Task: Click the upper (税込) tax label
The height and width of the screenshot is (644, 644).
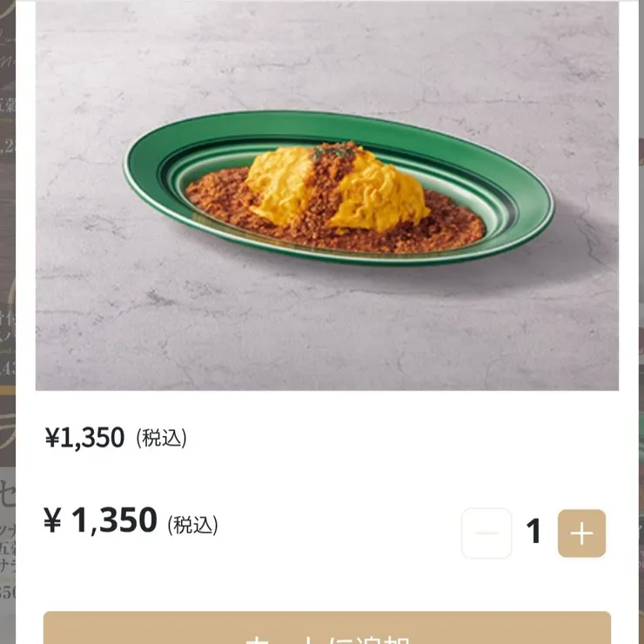Action: [x=161, y=439]
